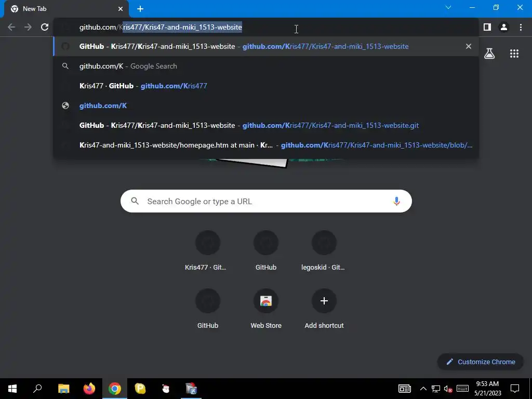The image size is (532, 399).
Task: Open Windows taskbar search
Action: pos(37,389)
